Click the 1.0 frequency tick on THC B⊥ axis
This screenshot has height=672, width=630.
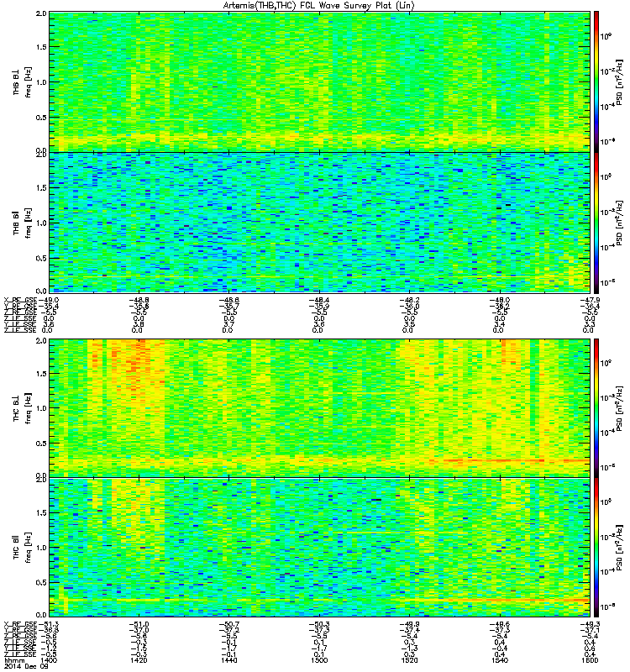click(41, 408)
